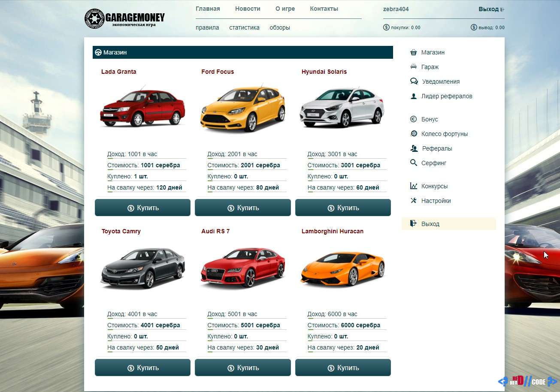
Task: Click the coin icon next to покупки balance
Action: [386, 27]
